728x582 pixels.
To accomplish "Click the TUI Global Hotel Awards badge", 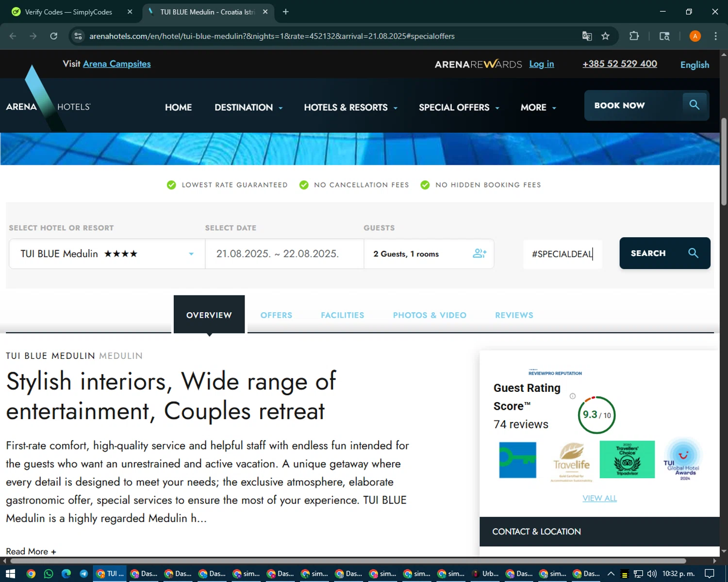I will pos(682,459).
